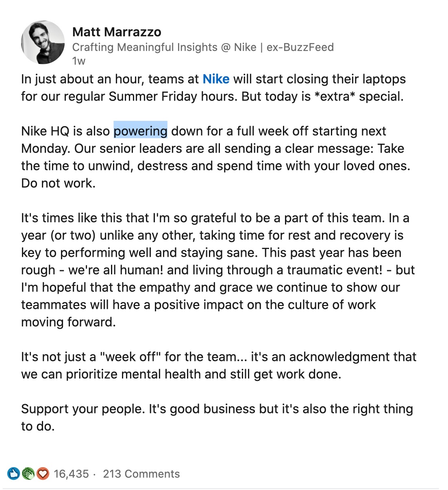Click the "Do not work." sentence
The height and width of the screenshot is (490, 448).
[58, 183]
